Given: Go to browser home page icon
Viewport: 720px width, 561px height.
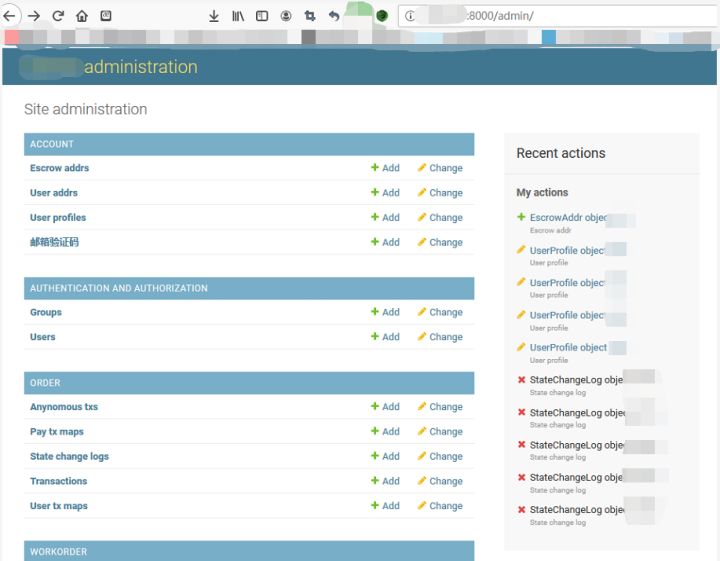Looking at the screenshot, I should pos(82,16).
